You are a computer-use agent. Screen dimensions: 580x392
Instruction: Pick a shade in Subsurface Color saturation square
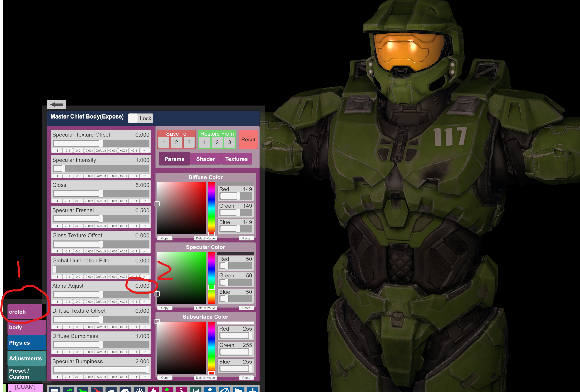pyautogui.click(x=181, y=347)
